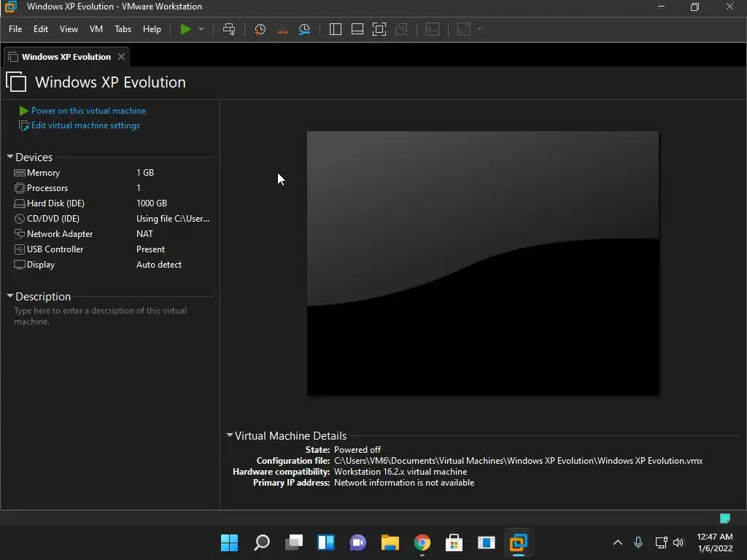The image size is (747, 560).
Task: Take a snapshot of this virtual machine
Action: 260,29
